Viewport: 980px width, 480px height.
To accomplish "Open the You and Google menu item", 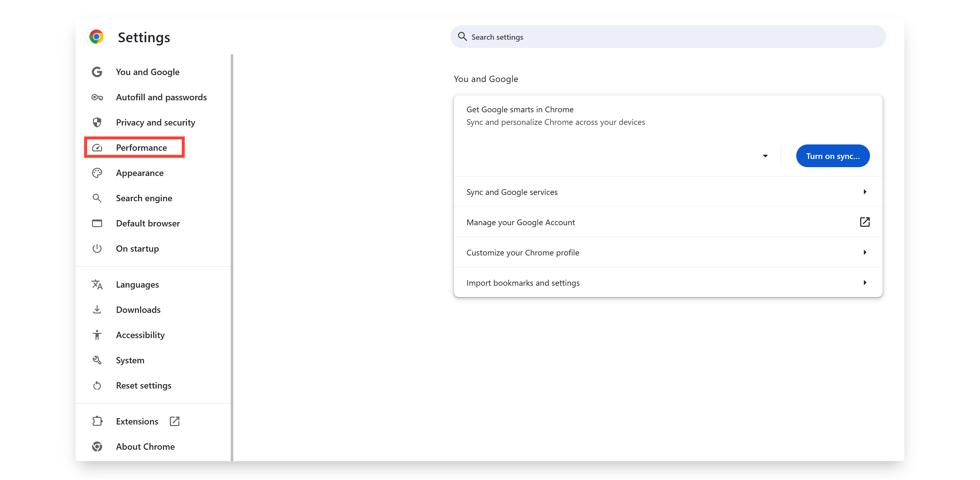I will 148,72.
